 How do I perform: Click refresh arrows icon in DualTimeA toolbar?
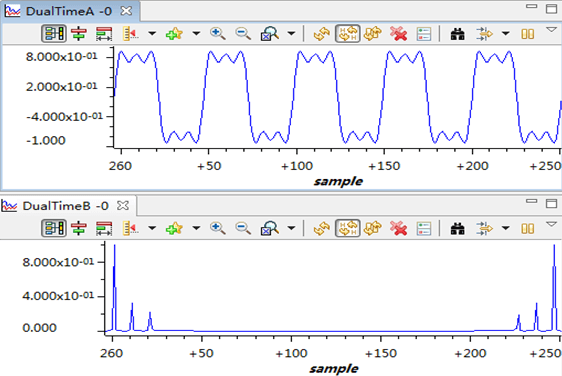click(x=322, y=34)
